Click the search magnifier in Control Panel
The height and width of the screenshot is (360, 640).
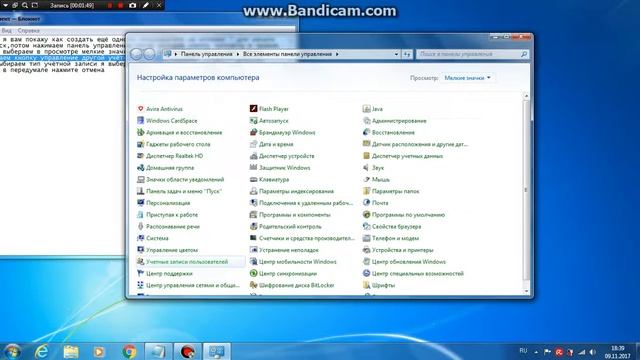tap(524, 54)
